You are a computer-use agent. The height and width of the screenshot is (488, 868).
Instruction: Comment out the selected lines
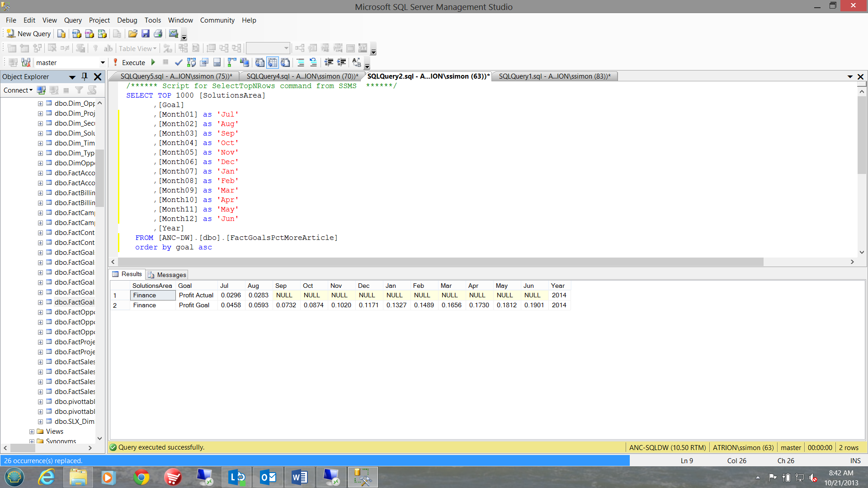(300, 63)
